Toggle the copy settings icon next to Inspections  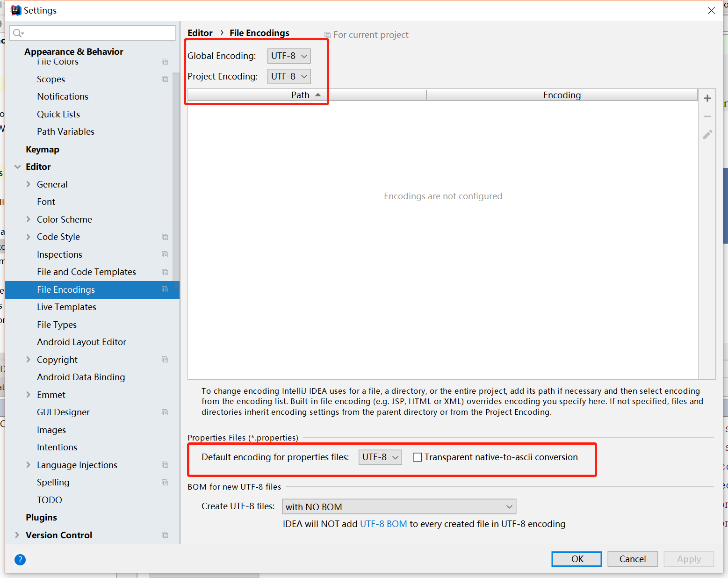(x=165, y=254)
